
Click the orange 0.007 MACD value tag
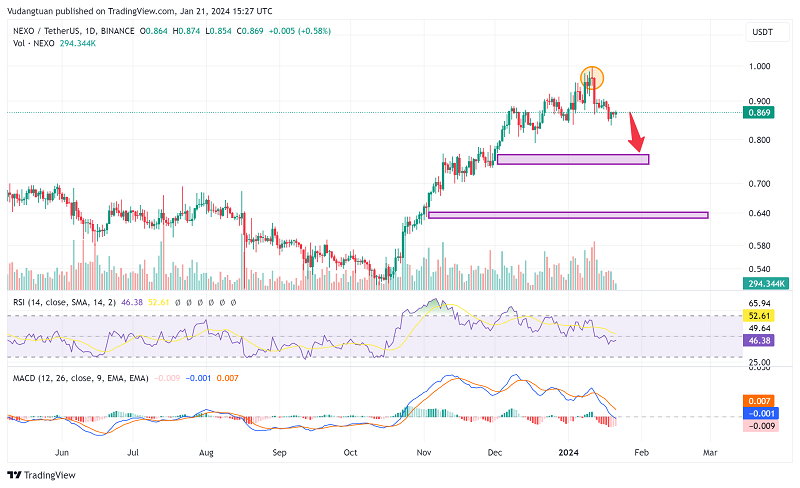pyautogui.click(x=762, y=400)
